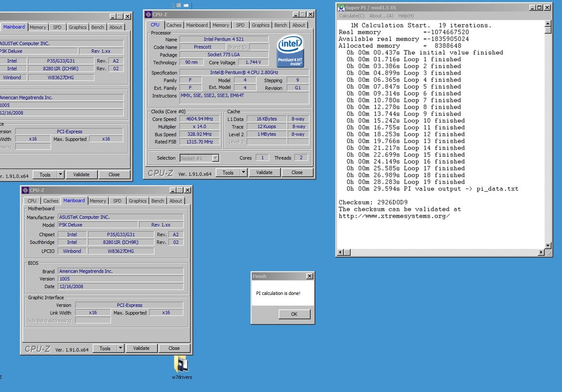Click the Checksum 2926D0D9 line in Super PI
The image size is (562, 392).
373,202
